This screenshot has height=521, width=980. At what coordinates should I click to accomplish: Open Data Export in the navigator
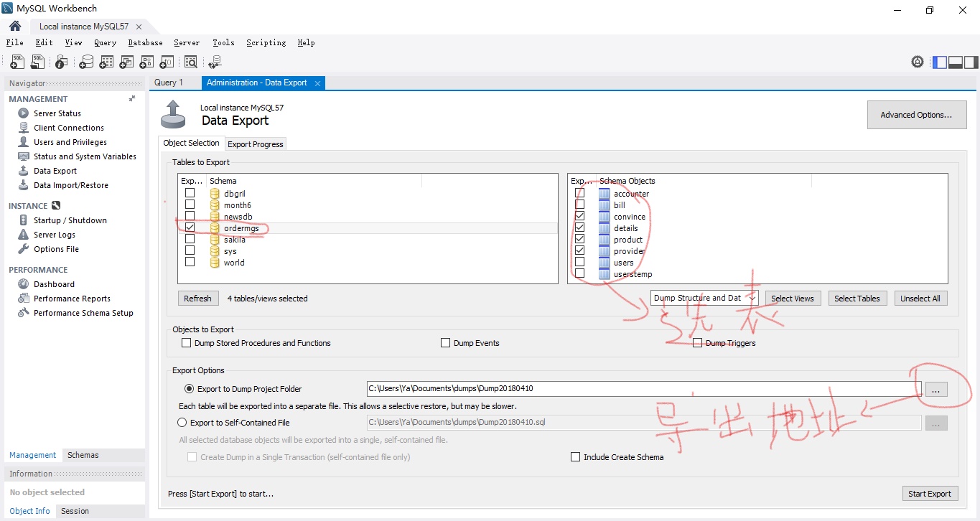pyautogui.click(x=55, y=171)
